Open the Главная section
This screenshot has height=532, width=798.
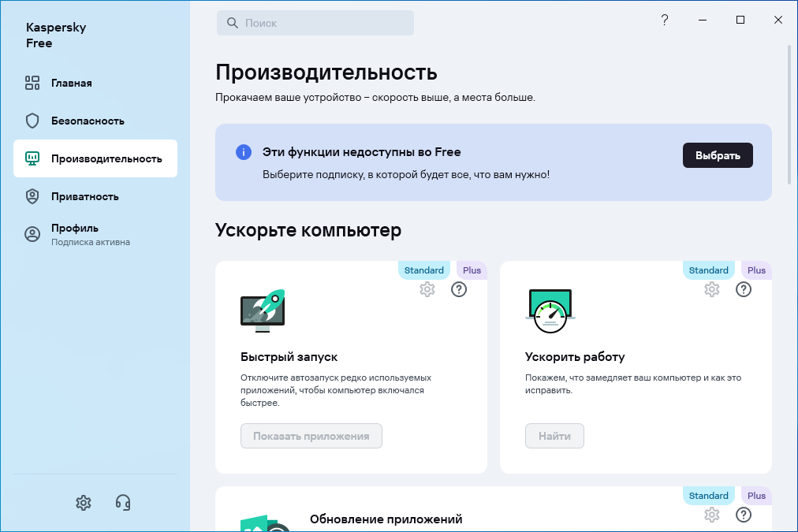[x=95, y=83]
